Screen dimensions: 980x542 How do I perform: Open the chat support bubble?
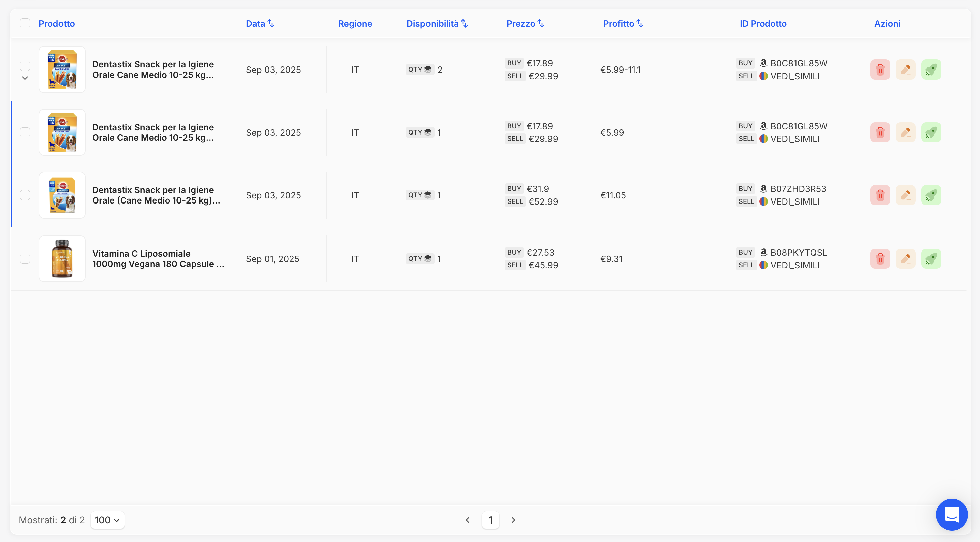952,514
